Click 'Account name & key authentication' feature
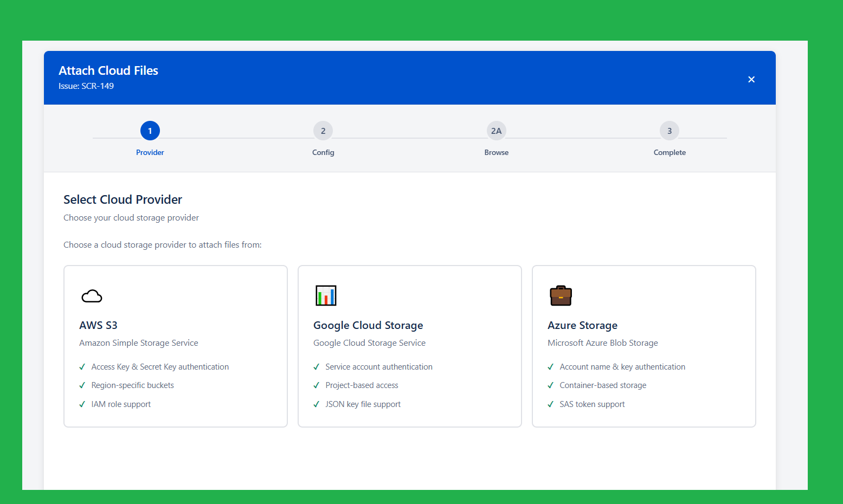 pos(622,367)
